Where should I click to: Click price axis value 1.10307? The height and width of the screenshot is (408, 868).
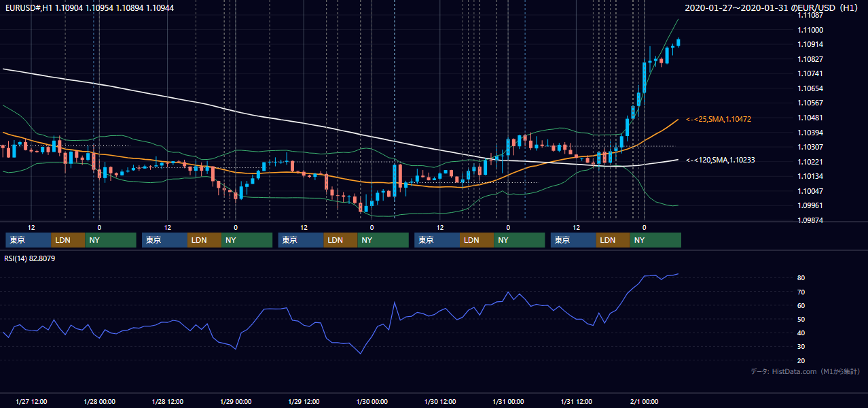[811, 147]
